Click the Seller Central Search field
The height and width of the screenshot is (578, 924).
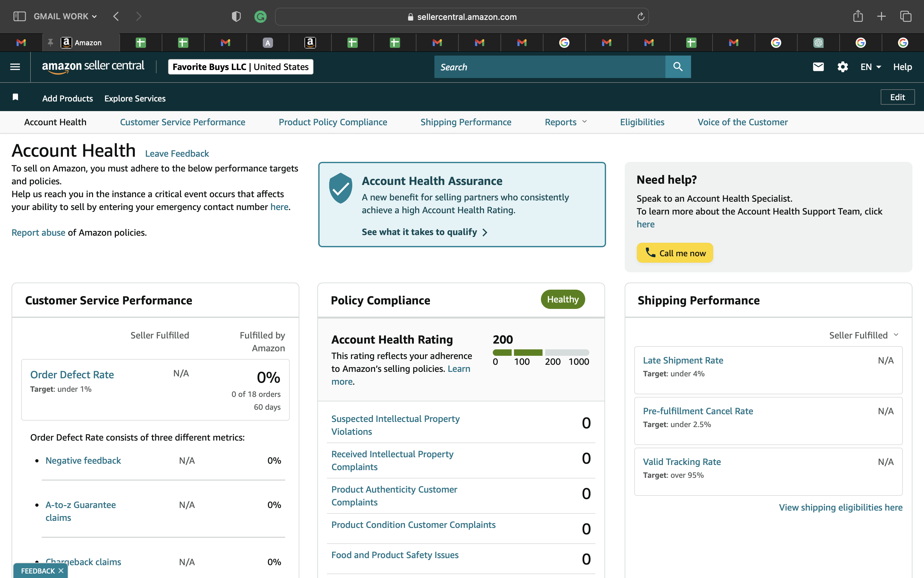(x=550, y=67)
